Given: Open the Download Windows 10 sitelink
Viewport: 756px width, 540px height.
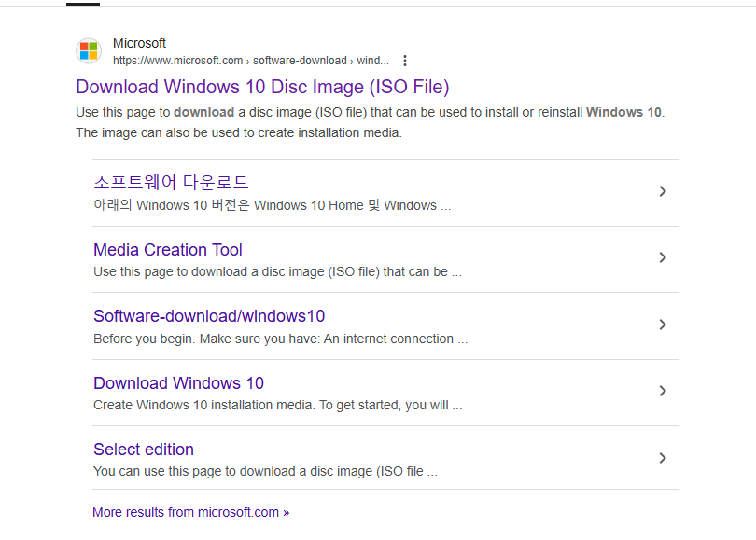Looking at the screenshot, I should tap(179, 383).
